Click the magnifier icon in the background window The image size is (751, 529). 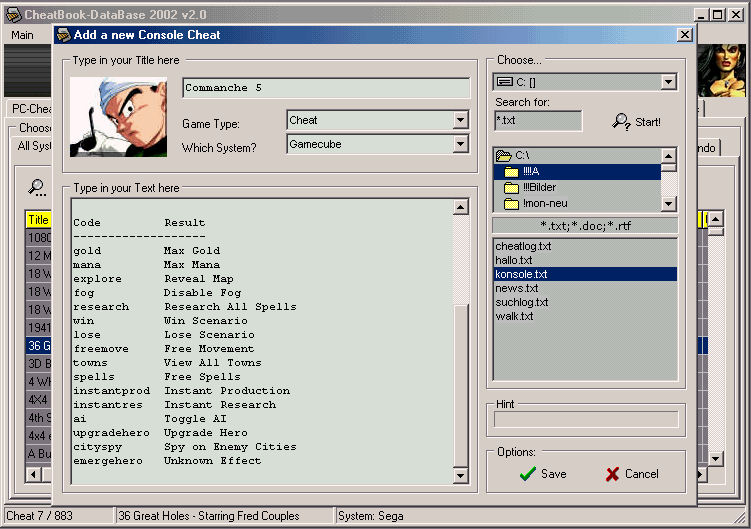pyautogui.click(x=37, y=186)
